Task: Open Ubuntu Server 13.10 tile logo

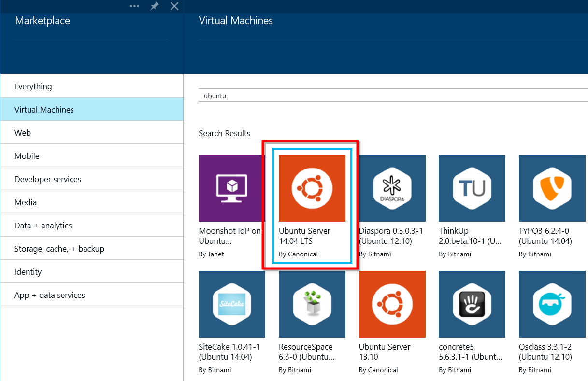Action: [x=392, y=304]
